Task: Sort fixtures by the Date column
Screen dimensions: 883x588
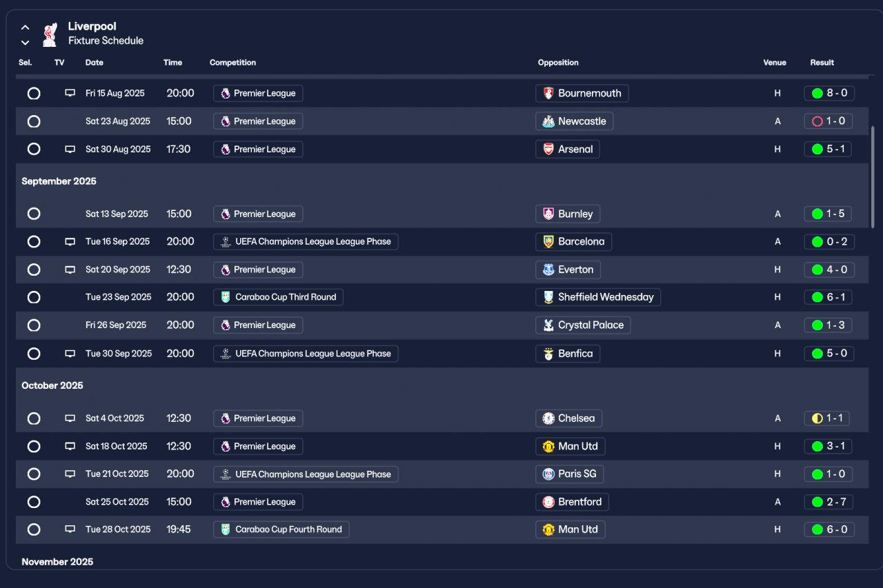Action: click(x=95, y=63)
